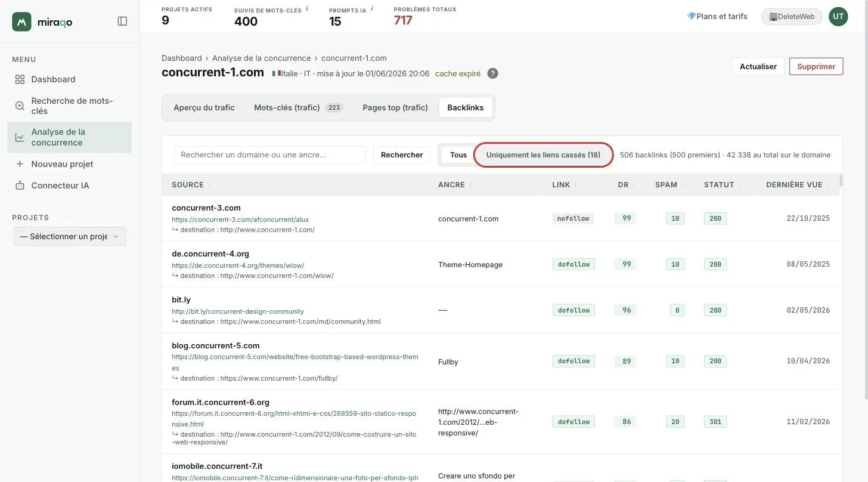Go to Analyse de la concurrence breadcrumb
This screenshot has height=482, width=868.
(x=262, y=58)
